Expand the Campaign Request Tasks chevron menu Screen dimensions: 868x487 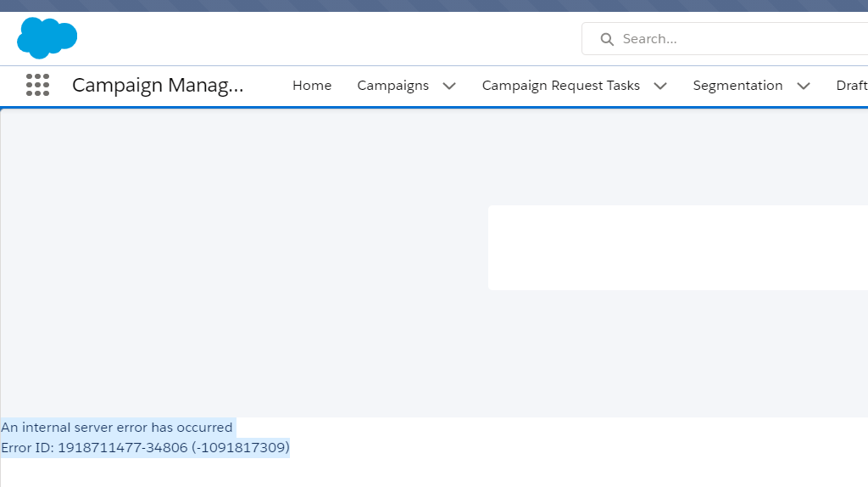click(x=660, y=86)
